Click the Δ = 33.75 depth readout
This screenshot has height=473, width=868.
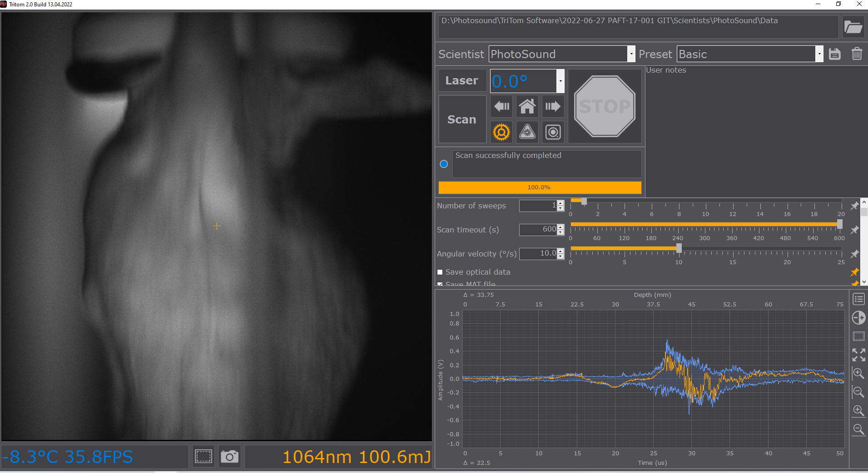click(478, 295)
